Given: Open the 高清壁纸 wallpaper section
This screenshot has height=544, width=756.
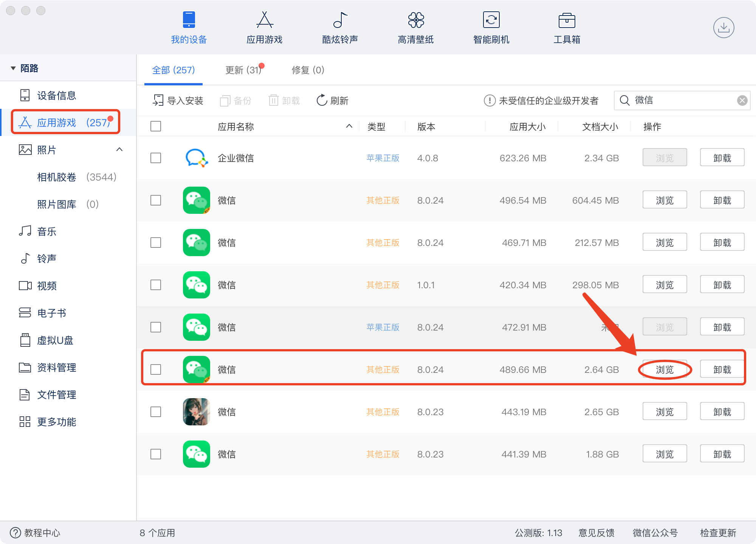Looking at the screenshot, I should pos(415,28).
